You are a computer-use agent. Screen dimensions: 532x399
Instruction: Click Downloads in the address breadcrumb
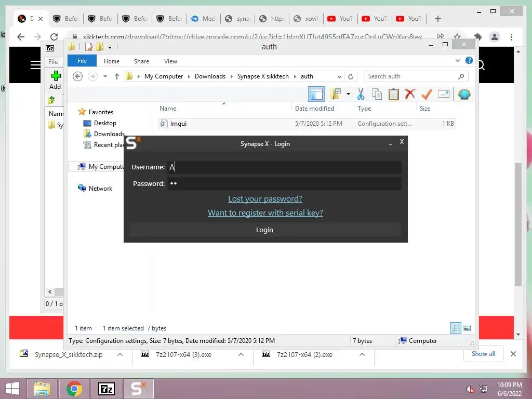pyautogui.click(x=210, y=76)
